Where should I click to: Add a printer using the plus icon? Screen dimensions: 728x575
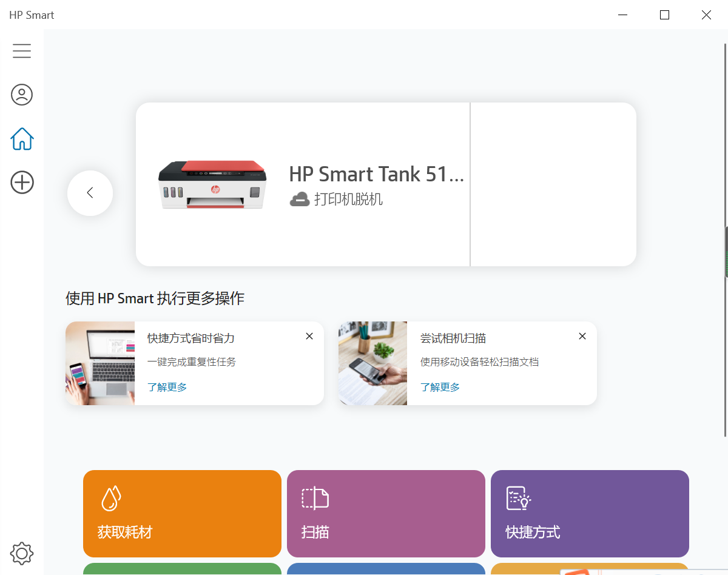pos(22,182)
